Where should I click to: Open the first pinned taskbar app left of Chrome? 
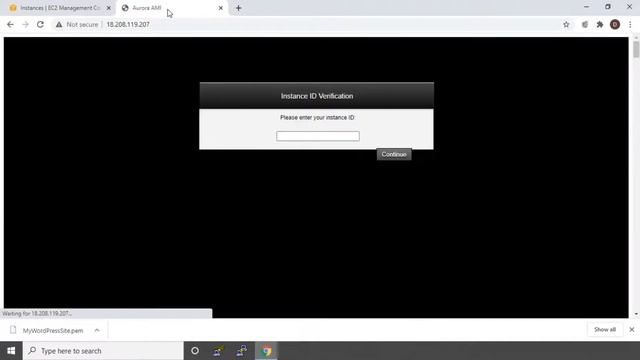[218, 351]
